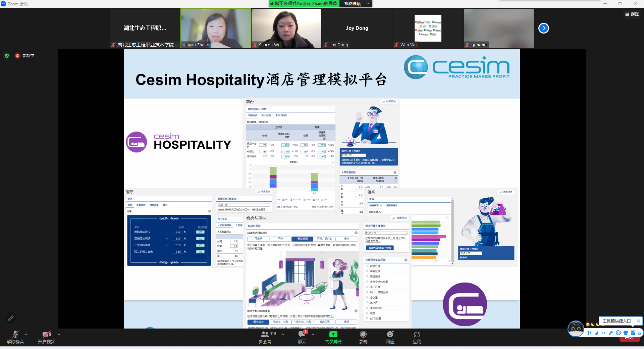Click '希腊风味沙拉' menu row on the slide
Viewport: 644px width, 349px height.
(169, 232)
